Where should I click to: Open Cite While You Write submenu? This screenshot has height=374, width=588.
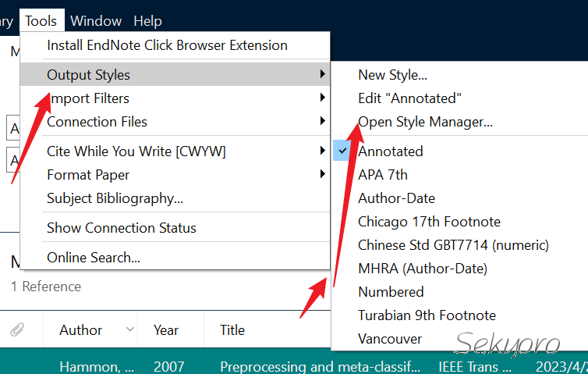click(136, 151)
